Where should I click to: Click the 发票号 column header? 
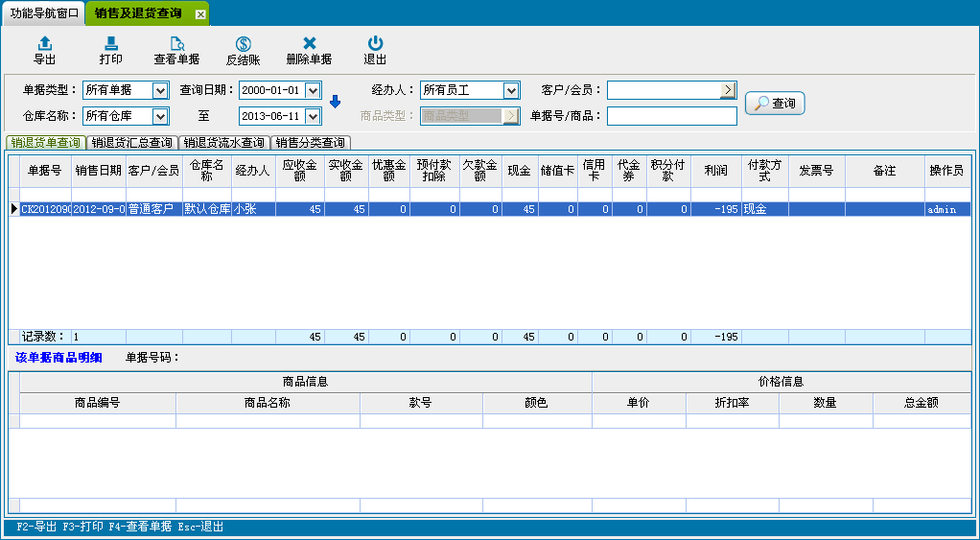pos(816,171)
